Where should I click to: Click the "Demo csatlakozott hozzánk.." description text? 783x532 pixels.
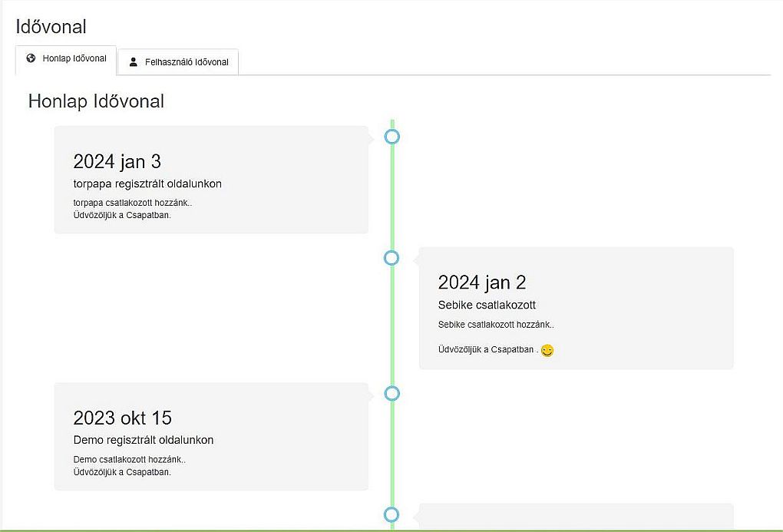coord(129,460)
